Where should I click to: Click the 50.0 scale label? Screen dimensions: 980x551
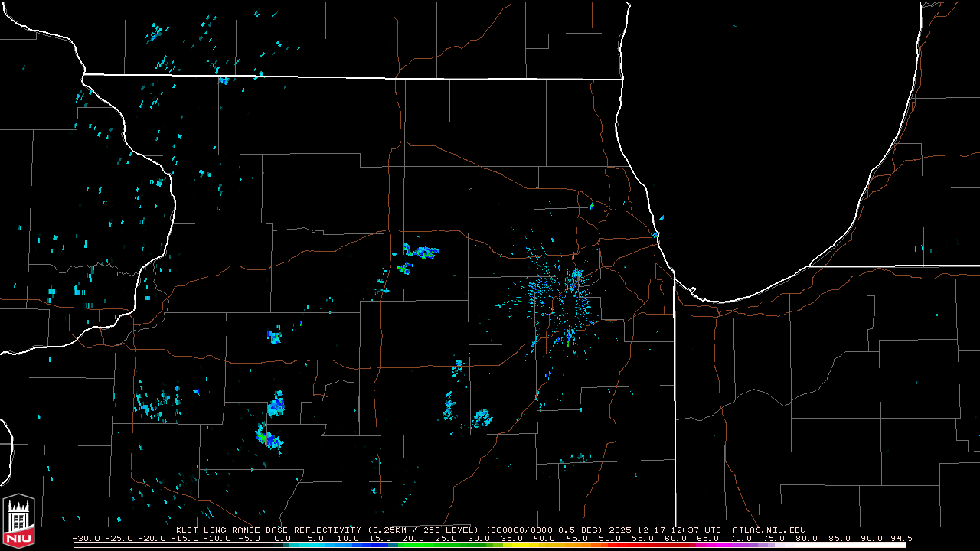(x=610, y=539)
